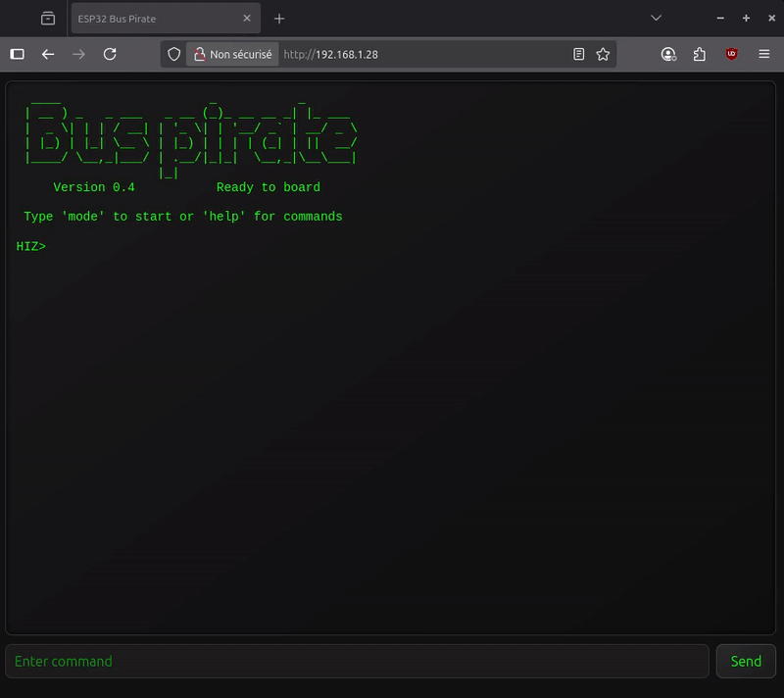784x698 pixels.
Task: Open a new browser tab
Action: (279, 19)
